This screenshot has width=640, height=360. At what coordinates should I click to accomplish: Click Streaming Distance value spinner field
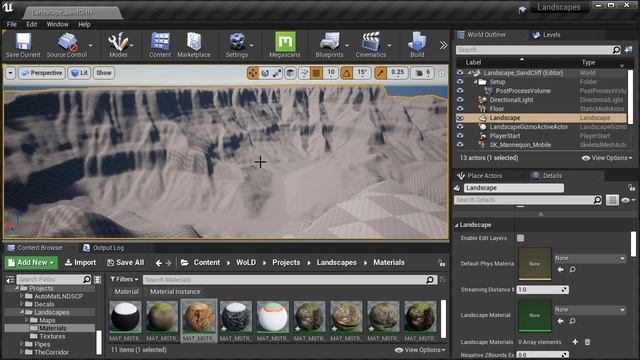pyautogui.click(x=542, y=290)
